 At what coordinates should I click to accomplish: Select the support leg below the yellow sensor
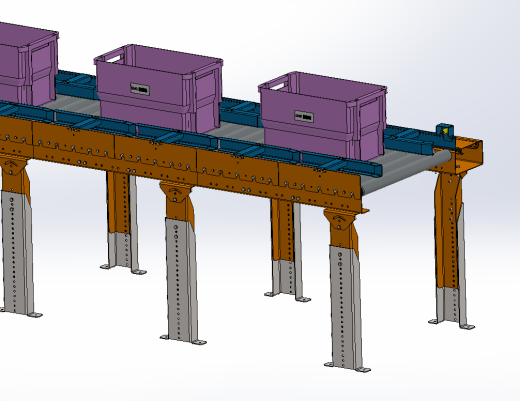pos(452,250)
